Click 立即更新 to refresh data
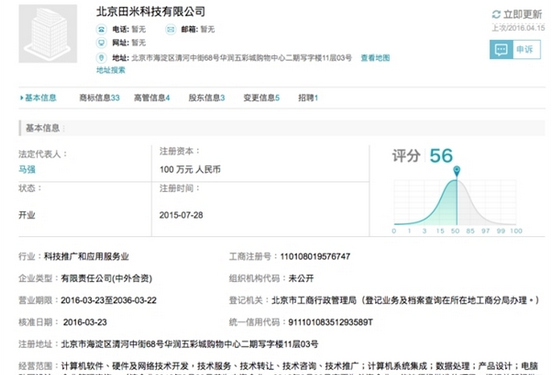The height and width of the screenshot is (375, 555). click(x=522, y=15)
